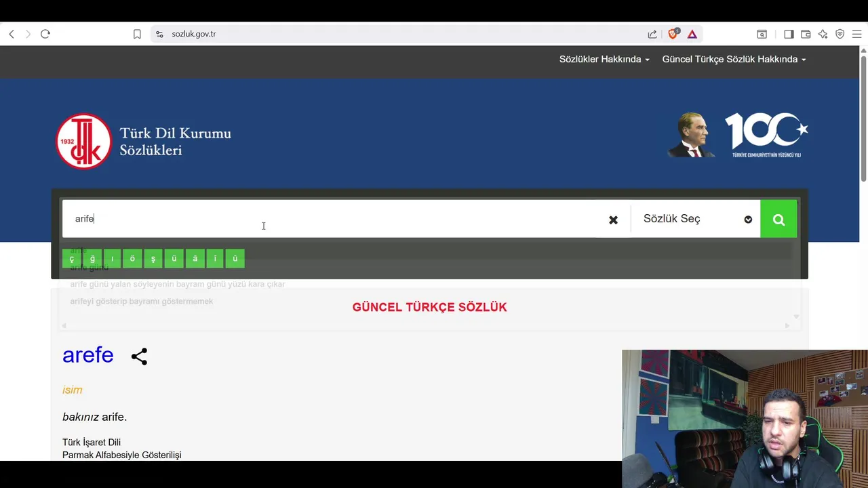Insert the letter ü

(x=174, y=258)
